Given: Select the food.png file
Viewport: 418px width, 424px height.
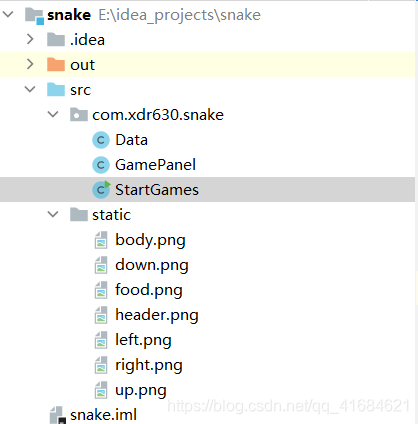Looking at the screenshot, I should click(x=149, y=290).
